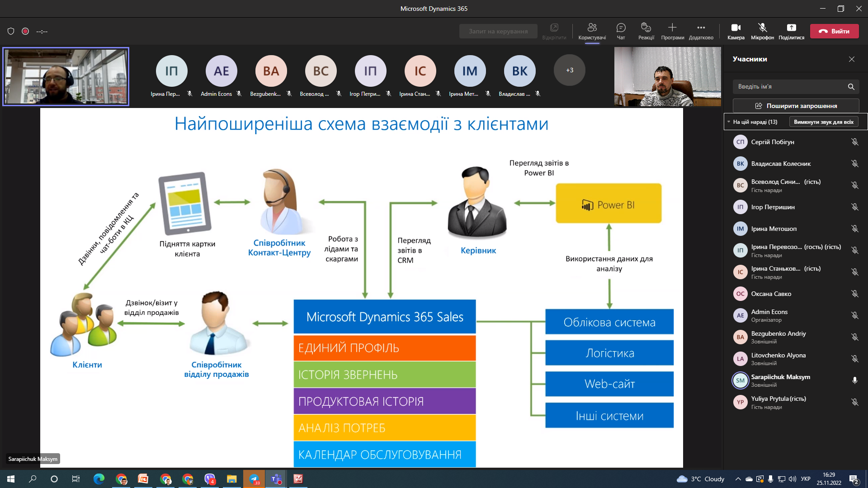Viewport: 868px width, 488px height.
Task: Click the Користувачі people icon
Action: tap(592, 28)
